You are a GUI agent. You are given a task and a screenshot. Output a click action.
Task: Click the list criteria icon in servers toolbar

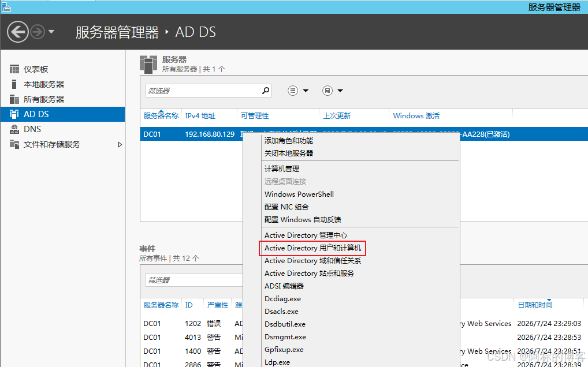point(293,91)
